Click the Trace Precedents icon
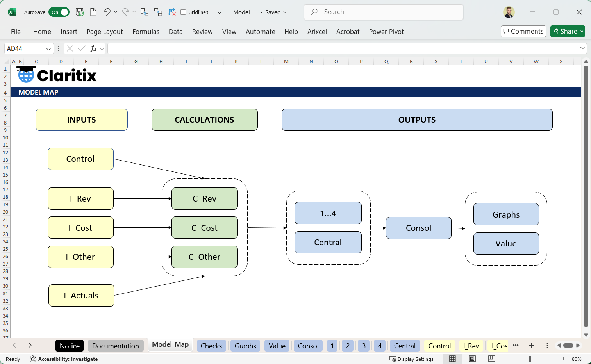Viewport: 591px width, 364px height. pos(144,12)
